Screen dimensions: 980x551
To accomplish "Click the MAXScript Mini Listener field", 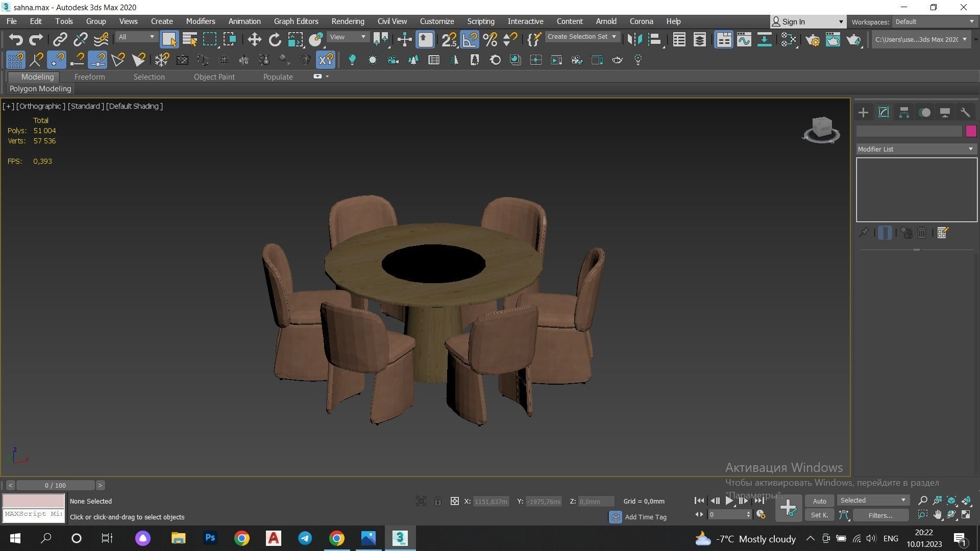I will pos(34,514).
